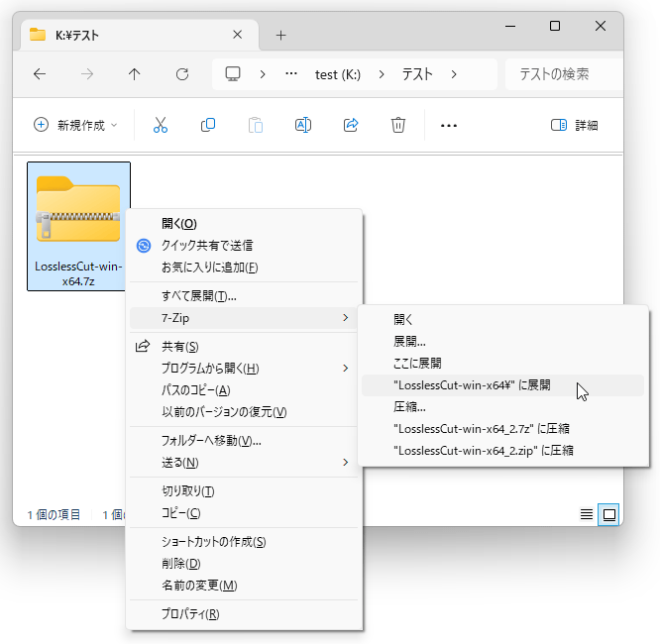Click status bar text 1 個の項目
The height and width of the screenshot is (644, 660).
point(54,515)
